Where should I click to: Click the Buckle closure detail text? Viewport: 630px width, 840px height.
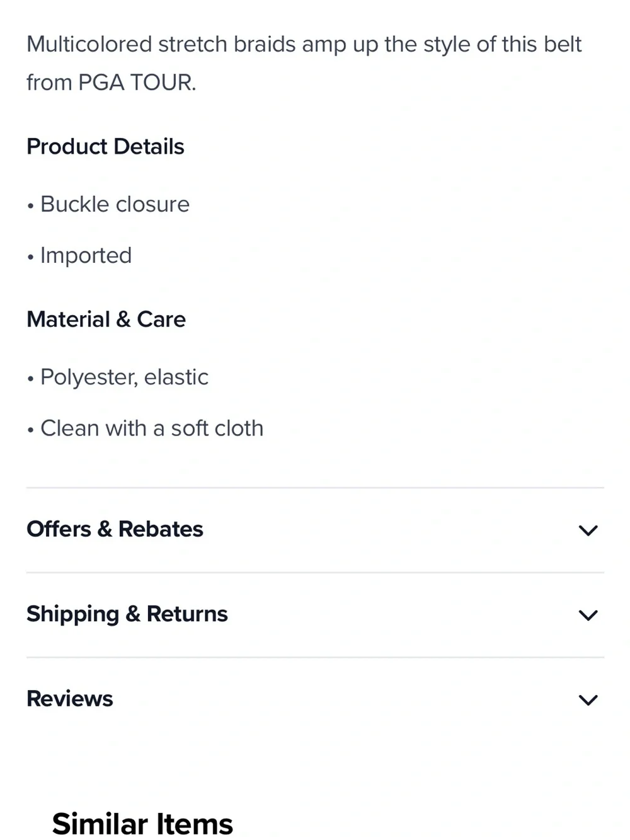coord(115,204)
